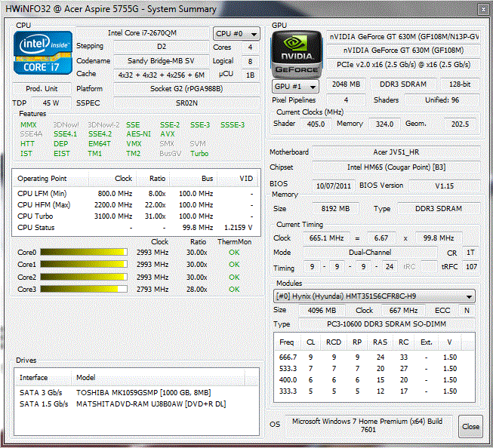Click the Core1 usage bar
This screenshot has height=448, width=493.
(84, 264)
